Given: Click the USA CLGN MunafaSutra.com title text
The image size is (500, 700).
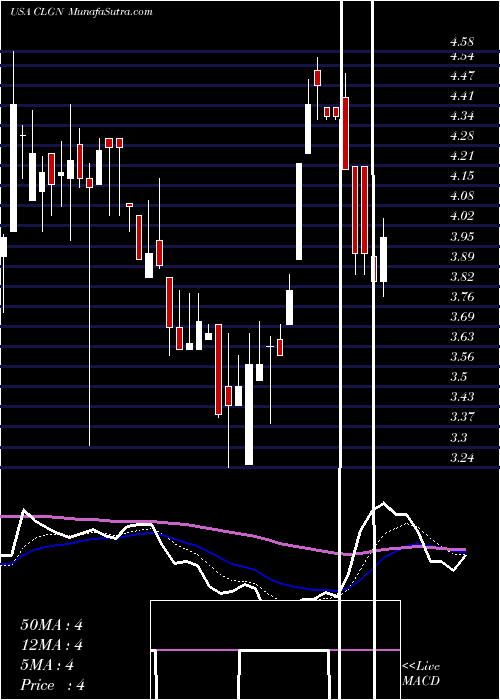Looking at the screenshot, I should [x=81, y=12].
